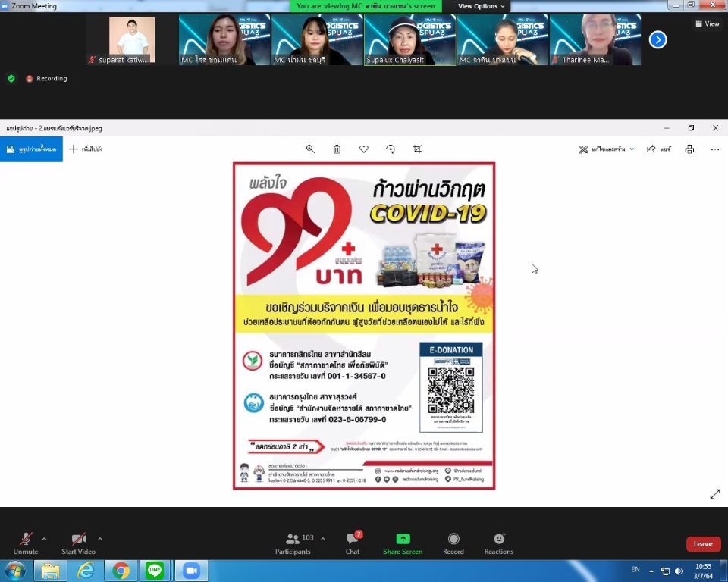Click the volume speaker tray icon
The image size is (728, 582).
[x=678, y=571]
